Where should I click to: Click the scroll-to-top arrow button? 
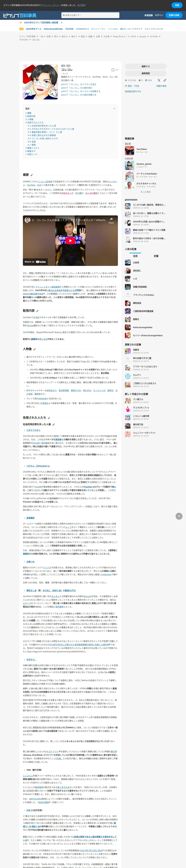coord(179,516)
